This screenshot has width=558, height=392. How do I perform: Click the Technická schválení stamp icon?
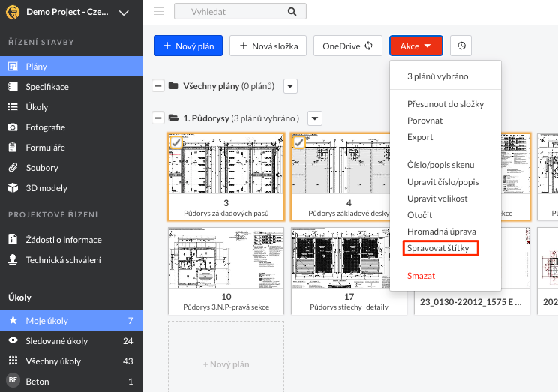point(13,259)
